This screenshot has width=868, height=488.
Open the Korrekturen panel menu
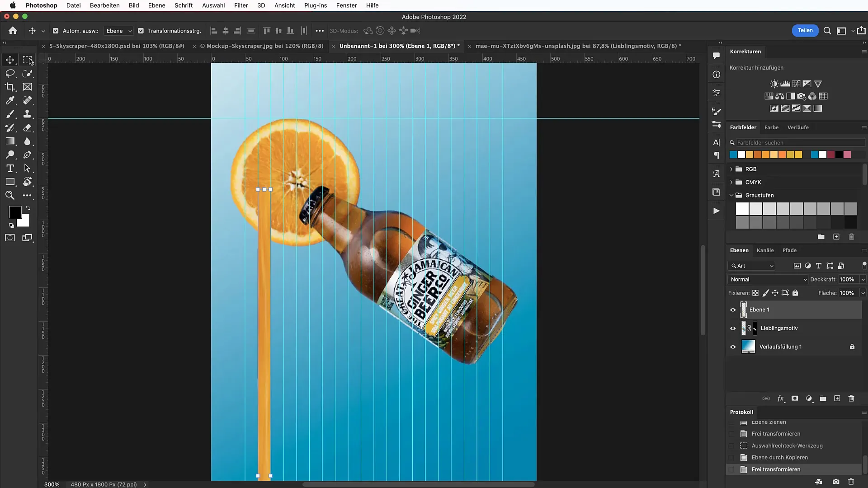point(864,52)
